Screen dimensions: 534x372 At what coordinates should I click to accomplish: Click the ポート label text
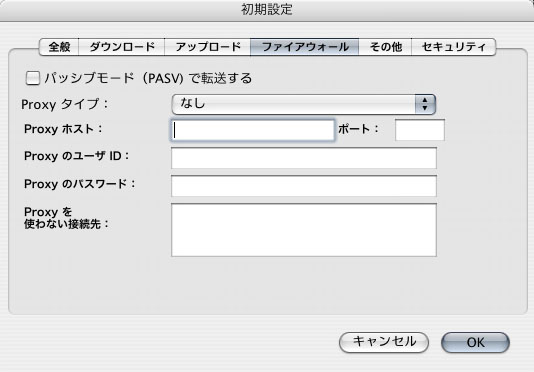pyautogui.click(x=359, y=129)
